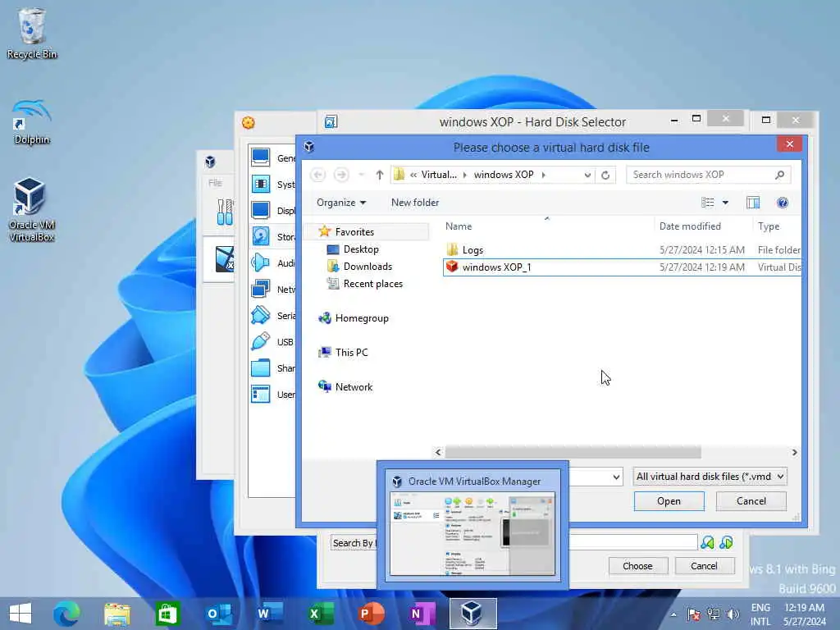
Task: Go forward in file dialog
Action: (x=341, y=175)
